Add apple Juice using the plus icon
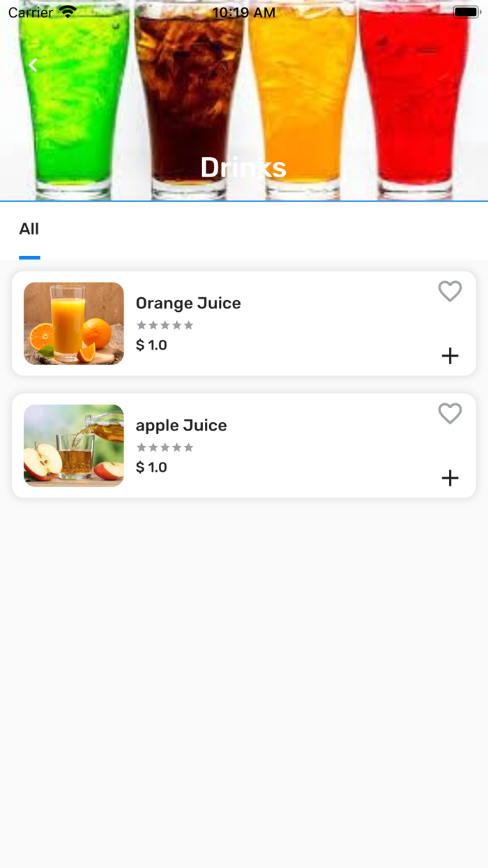The image size is (488, 868). (450, 478)
